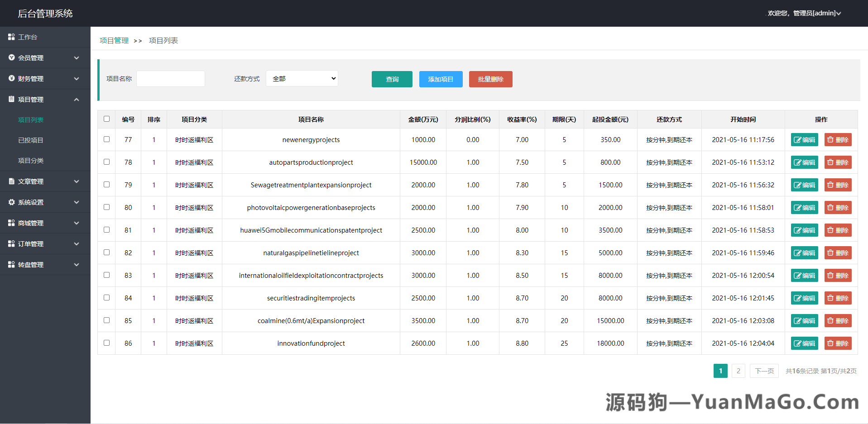Check the select-all checkbox in table header

pos(106,119)
